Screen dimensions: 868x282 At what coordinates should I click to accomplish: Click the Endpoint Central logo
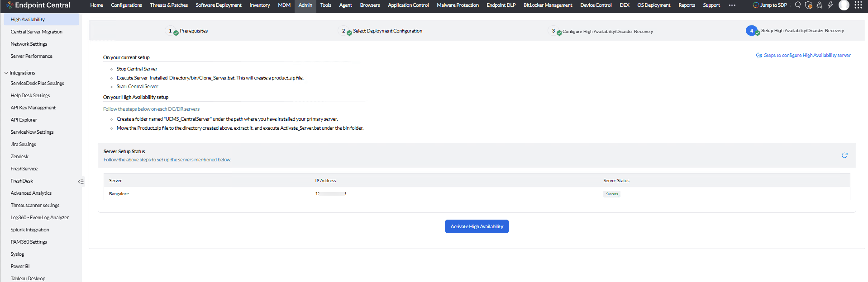click(38, 5)
